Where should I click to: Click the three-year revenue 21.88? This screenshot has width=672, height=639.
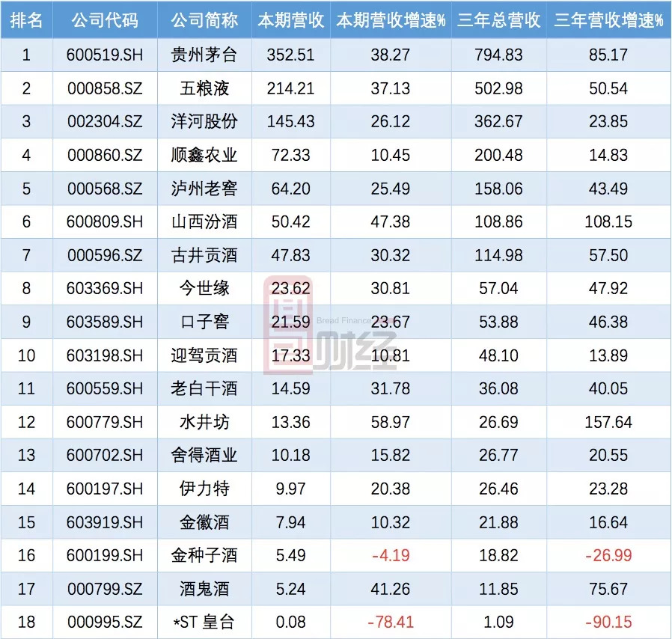[499, 522]
